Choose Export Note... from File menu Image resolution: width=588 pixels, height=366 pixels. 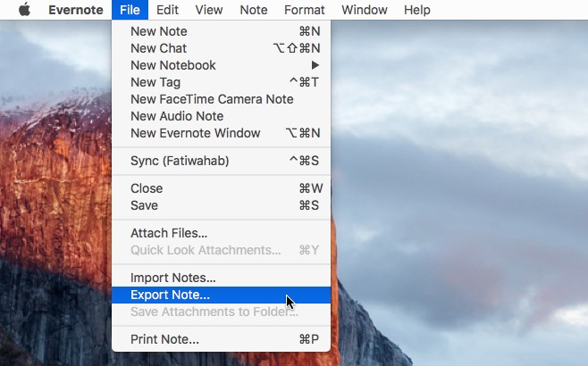pyautogui.click(x=222, y=295)
